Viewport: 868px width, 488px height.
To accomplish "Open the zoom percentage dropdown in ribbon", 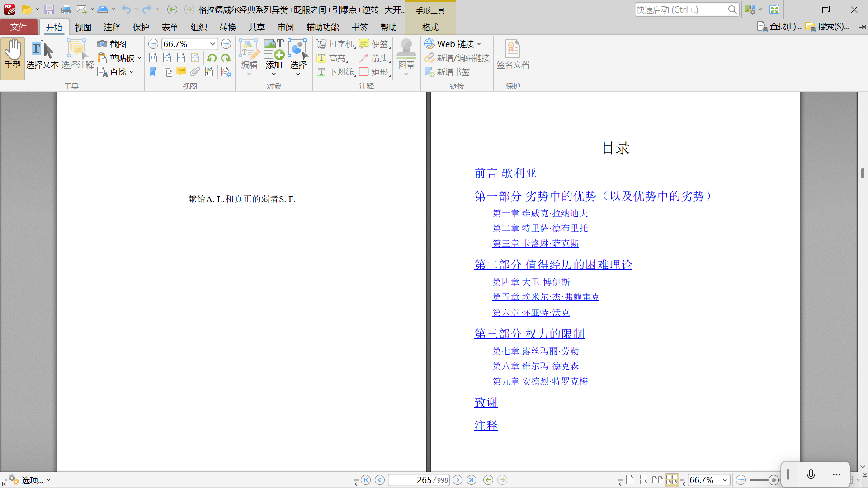I will [212, 44].
